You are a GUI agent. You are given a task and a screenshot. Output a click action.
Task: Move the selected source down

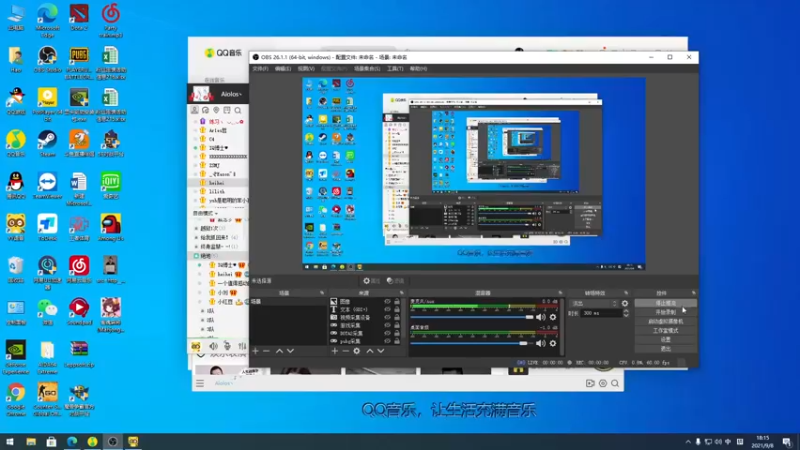tap(381, 351)
